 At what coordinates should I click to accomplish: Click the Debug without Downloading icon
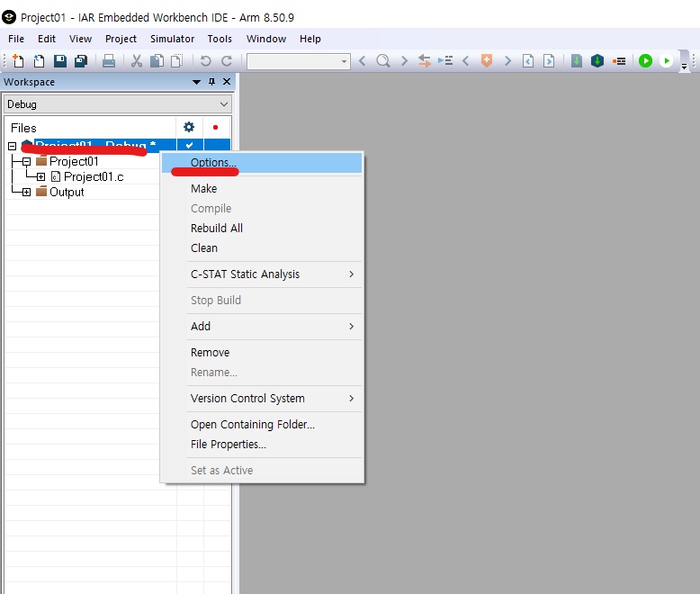(666, 60)
